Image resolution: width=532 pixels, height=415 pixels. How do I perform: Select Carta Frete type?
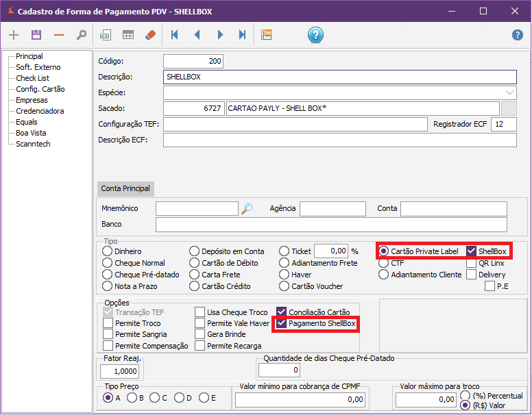click(194, 275)
